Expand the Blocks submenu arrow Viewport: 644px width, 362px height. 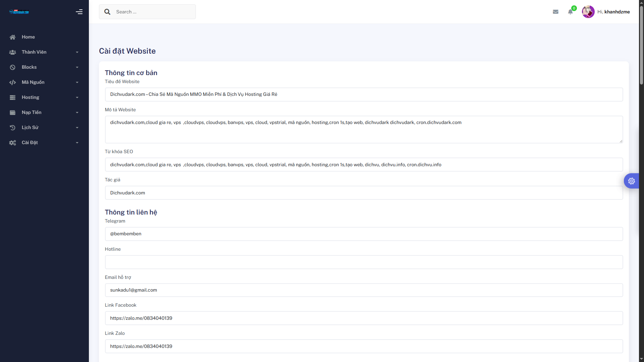coord(77,67)
